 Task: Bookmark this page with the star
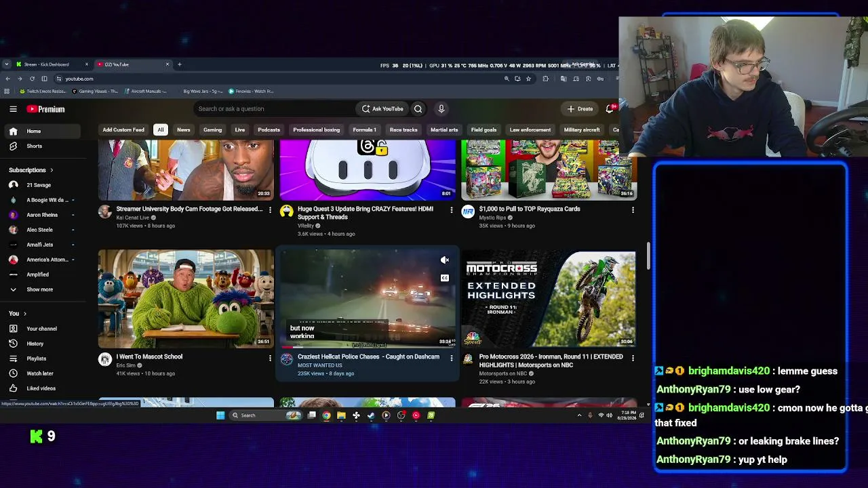(529, 79)
